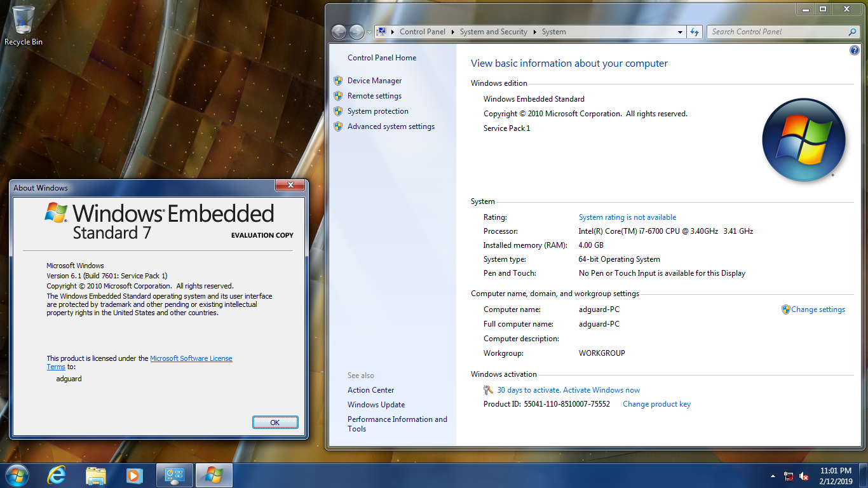Viewport: 868px width, 488px height.
Task: Click the Windows Embedded Standard edition text
Action: [x=534, y=99]
